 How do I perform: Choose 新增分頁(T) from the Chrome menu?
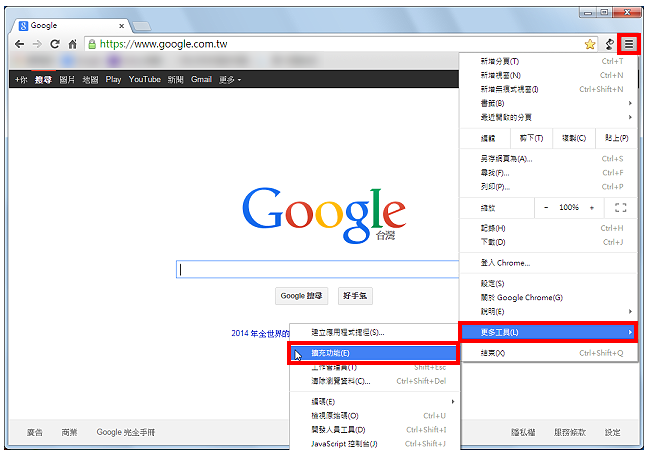pos(548,61)
